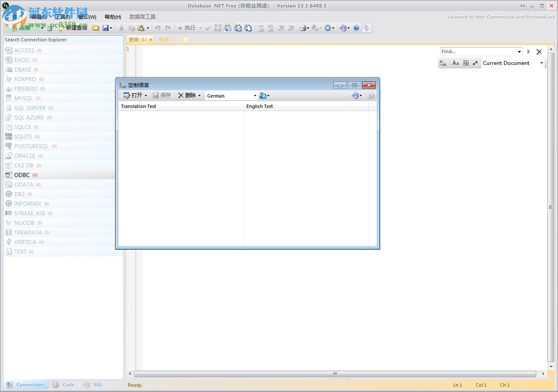Screen dimensions: 558x392
Task: Click the New Query (新建查询) button
Action: [x=73, y=28]
